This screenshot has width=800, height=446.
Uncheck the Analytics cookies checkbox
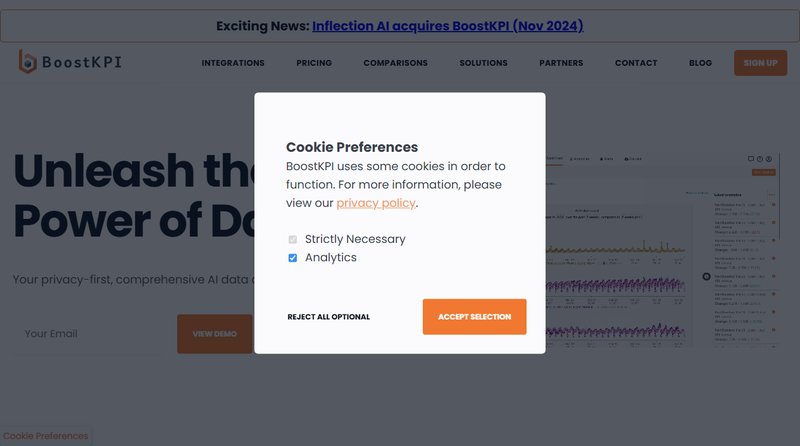tap(293, 258)
